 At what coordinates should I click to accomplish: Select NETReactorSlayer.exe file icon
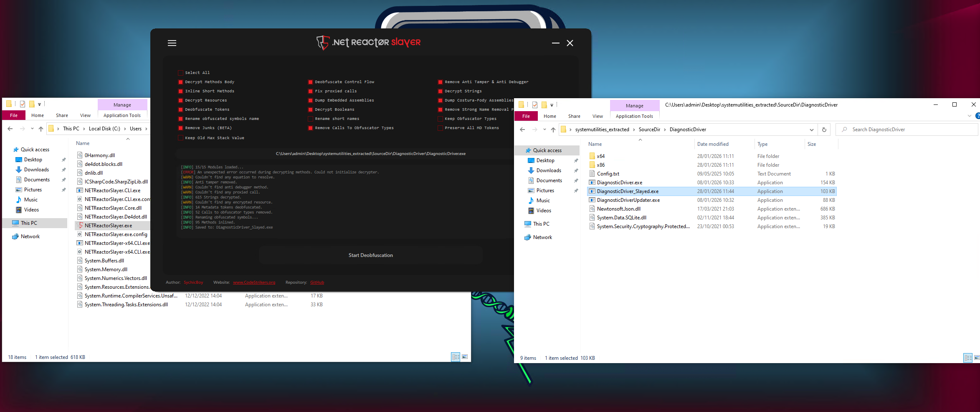pyautogui.click(x=80, y=226)
